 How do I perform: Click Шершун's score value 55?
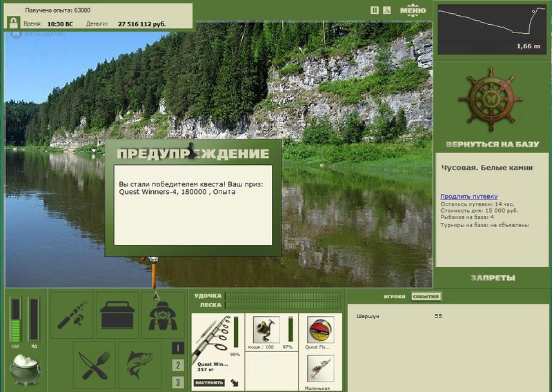tap(438, 316)
